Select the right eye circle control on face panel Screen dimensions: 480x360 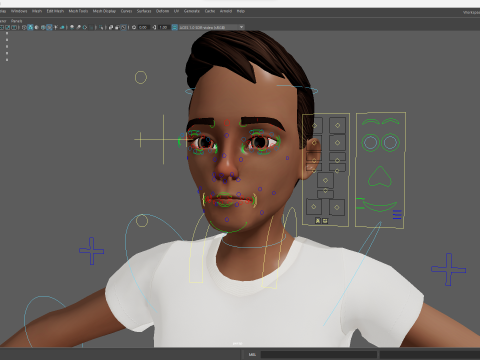391,142
